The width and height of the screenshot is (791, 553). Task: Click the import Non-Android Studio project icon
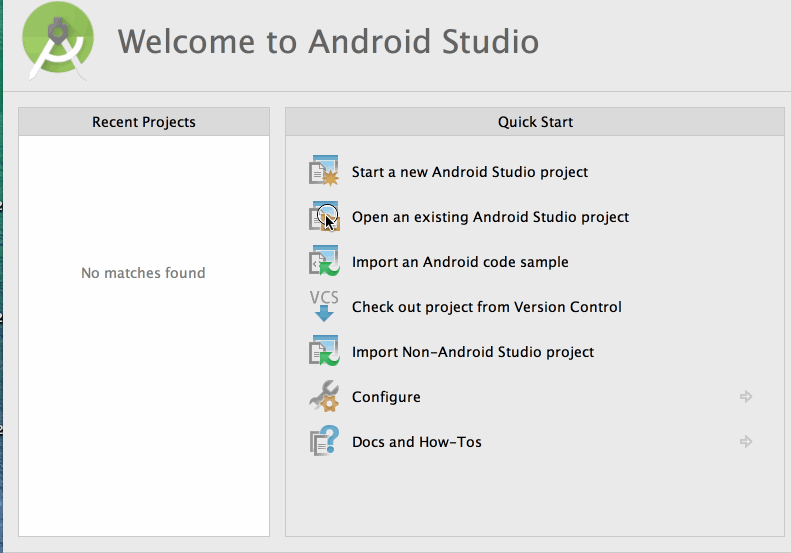pyautogui.click(x=324, y=352)
